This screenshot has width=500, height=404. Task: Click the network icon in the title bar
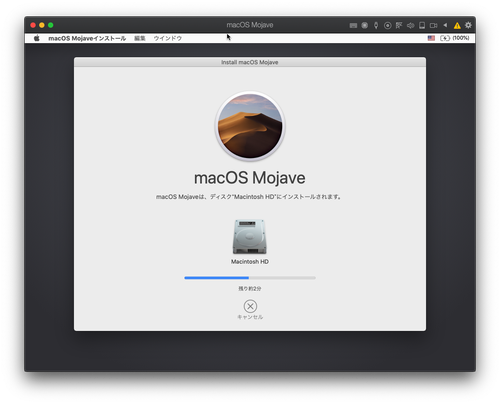(399, 25)
